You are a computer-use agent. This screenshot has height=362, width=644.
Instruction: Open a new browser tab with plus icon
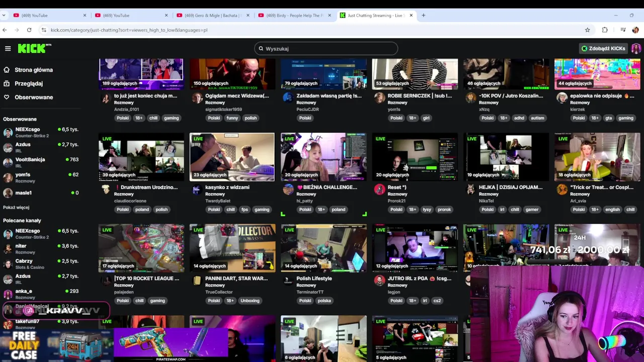tap(423, 15)
